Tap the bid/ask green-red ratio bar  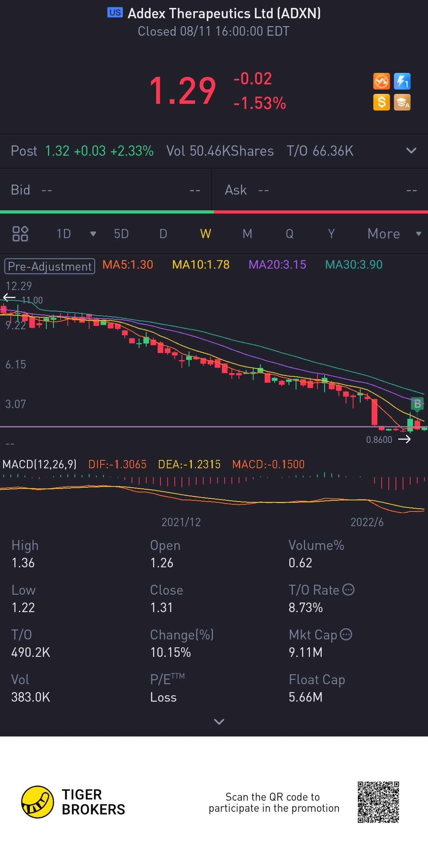pos(214,212)
